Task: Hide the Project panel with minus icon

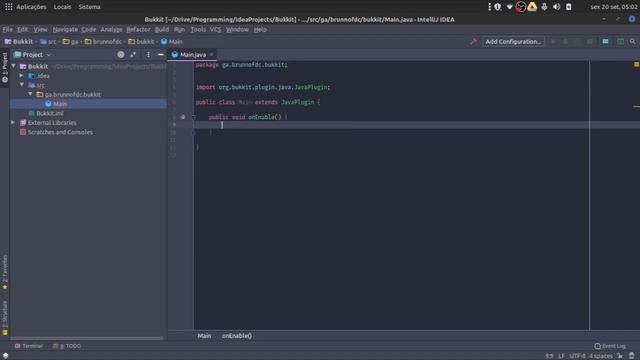Action: click(x=160, y=54)
